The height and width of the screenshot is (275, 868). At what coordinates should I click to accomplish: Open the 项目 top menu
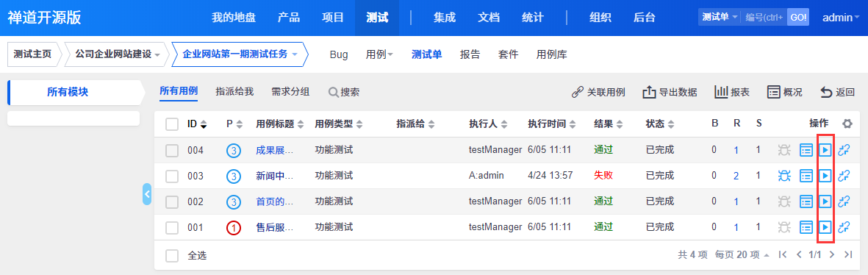pyautogui.click(x=333, y=18)
